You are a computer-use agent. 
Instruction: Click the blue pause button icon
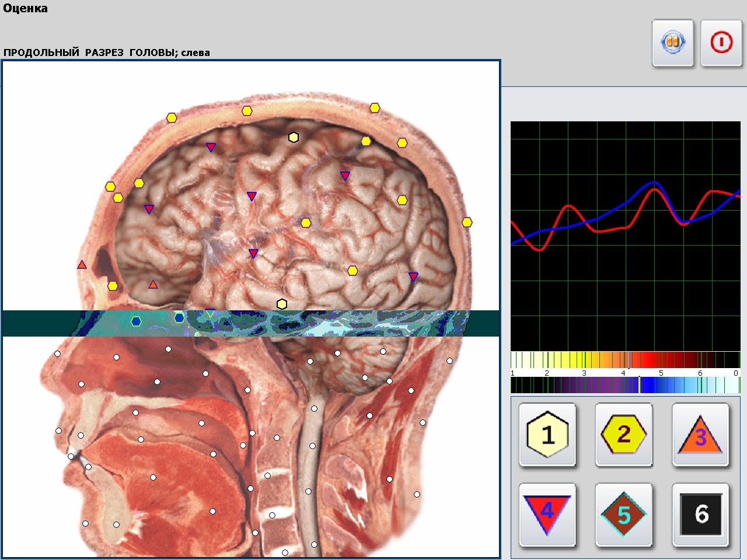pos(672,43)
